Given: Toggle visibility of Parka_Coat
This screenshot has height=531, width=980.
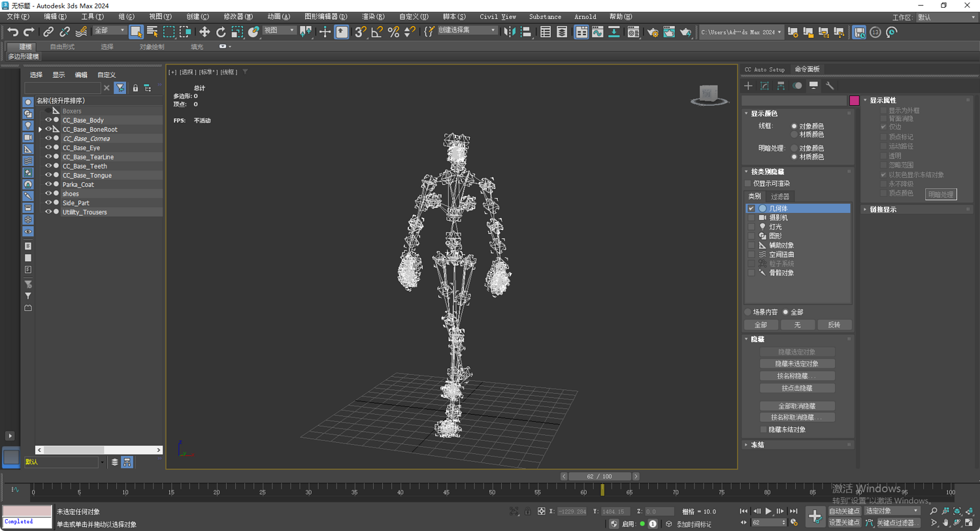Looking at the screenshot, I should coord(48,184).
